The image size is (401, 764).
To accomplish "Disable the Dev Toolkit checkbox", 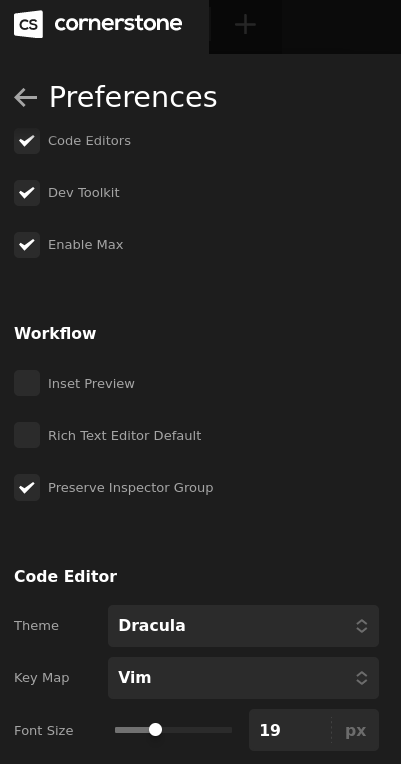I will [27, 193].
